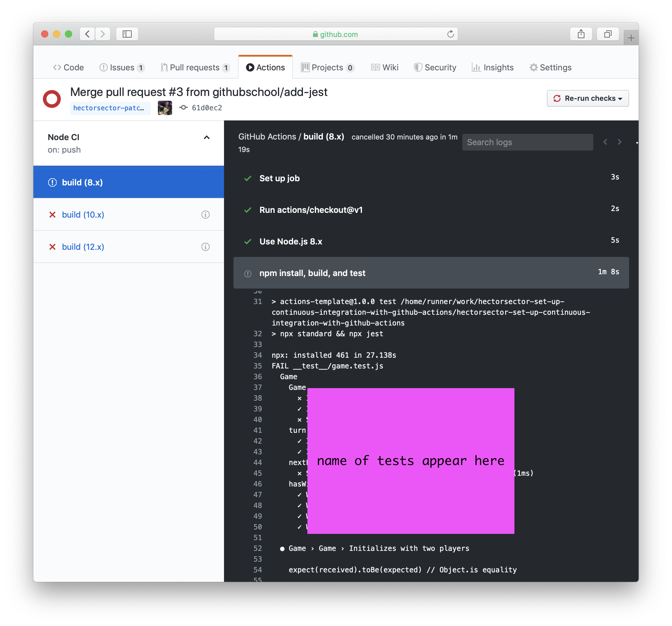
Task: Switch to the Actions tab
Action: (x=265, y=67)
